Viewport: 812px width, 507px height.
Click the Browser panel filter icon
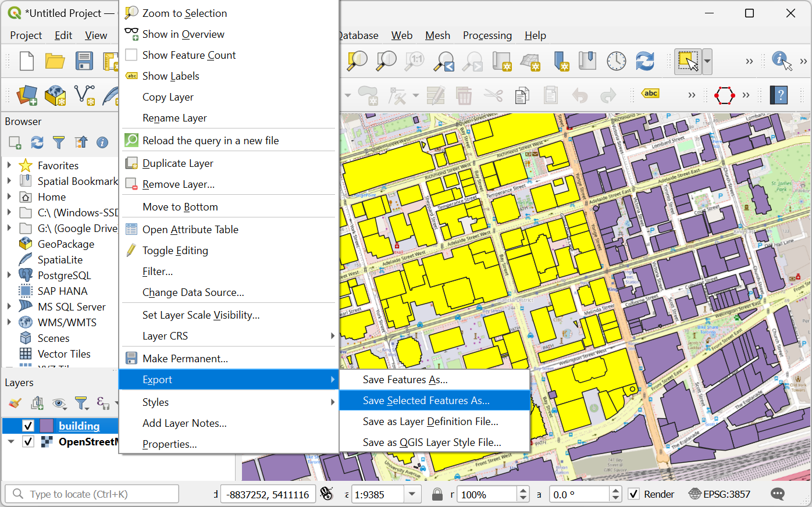pyautogui.click(x=59, y=142)
